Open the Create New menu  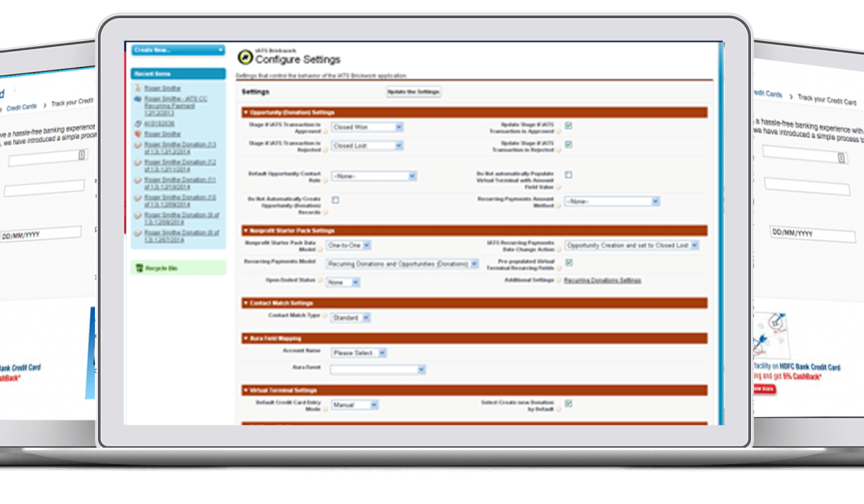pos(178,50)
